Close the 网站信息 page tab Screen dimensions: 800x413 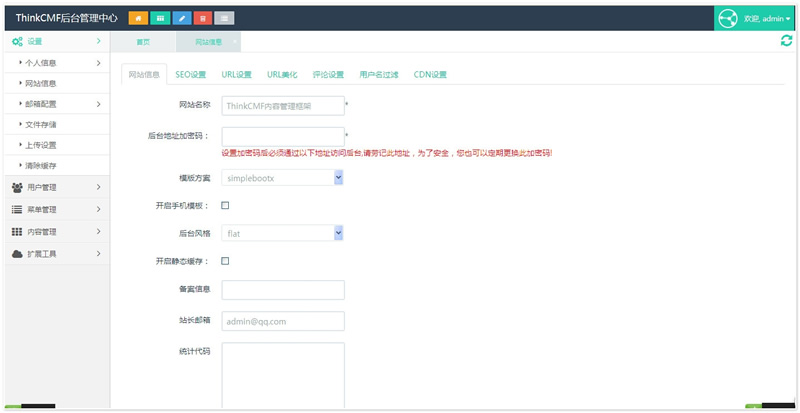coord(236,41)
